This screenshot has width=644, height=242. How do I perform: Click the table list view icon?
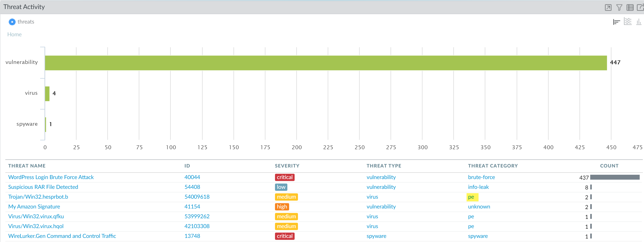click(x=630, y=7)
